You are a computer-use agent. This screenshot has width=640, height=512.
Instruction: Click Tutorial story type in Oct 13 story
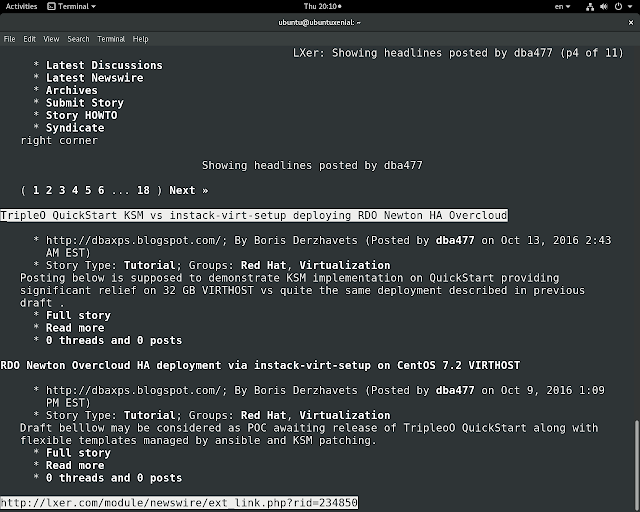[x=149, y=265]
